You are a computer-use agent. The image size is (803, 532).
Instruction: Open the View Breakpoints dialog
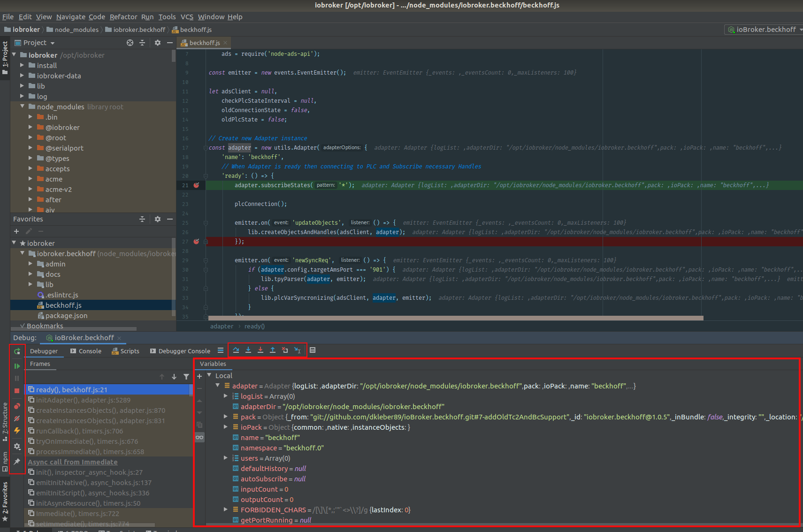pyautogui.click(x=17, y=406)
